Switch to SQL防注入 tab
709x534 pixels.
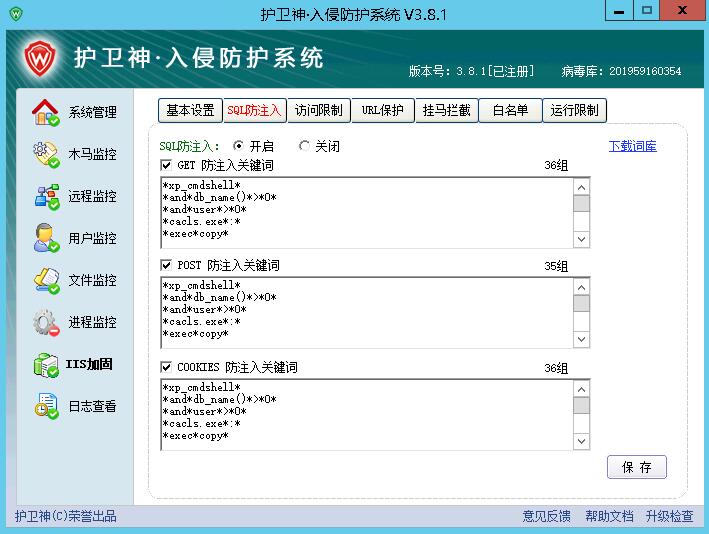pos(255,110)
